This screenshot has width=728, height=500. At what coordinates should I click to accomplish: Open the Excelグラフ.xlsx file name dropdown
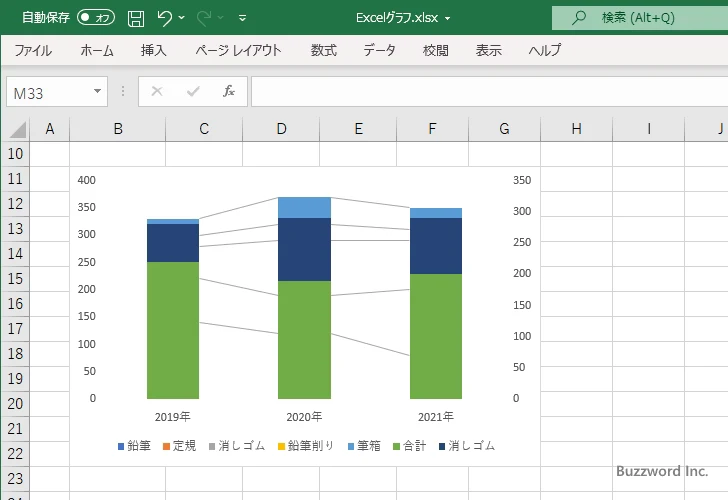pos(447,18)
